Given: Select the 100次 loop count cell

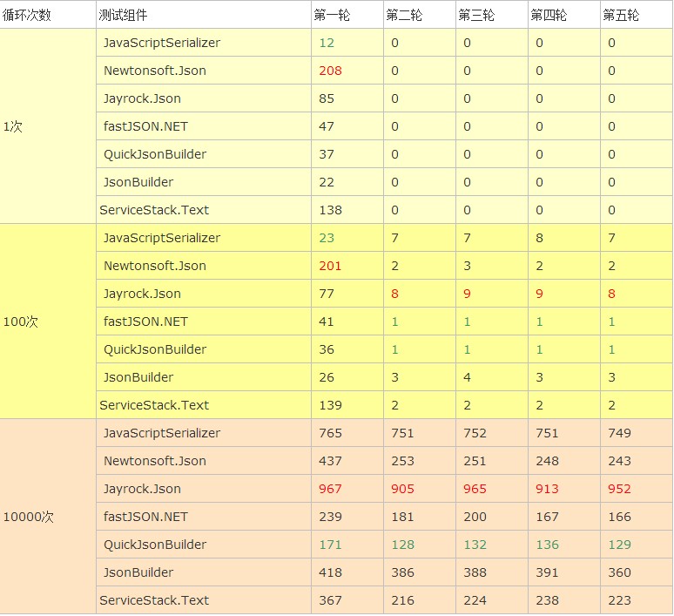Looking at the screenshot, I should (48, 322).
